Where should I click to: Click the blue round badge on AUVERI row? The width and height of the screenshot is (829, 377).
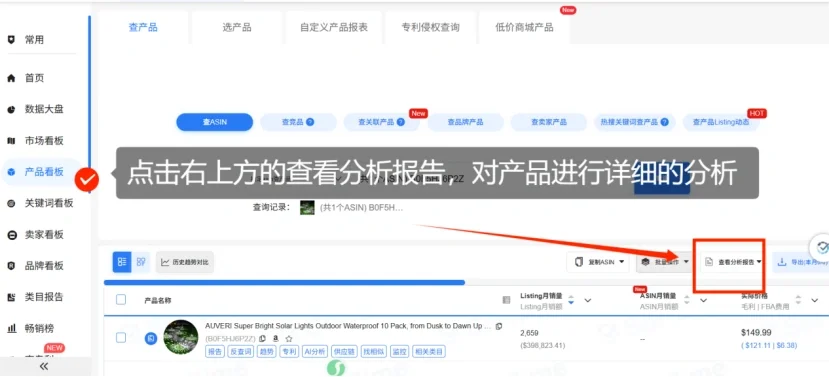[x=151, y=338]
